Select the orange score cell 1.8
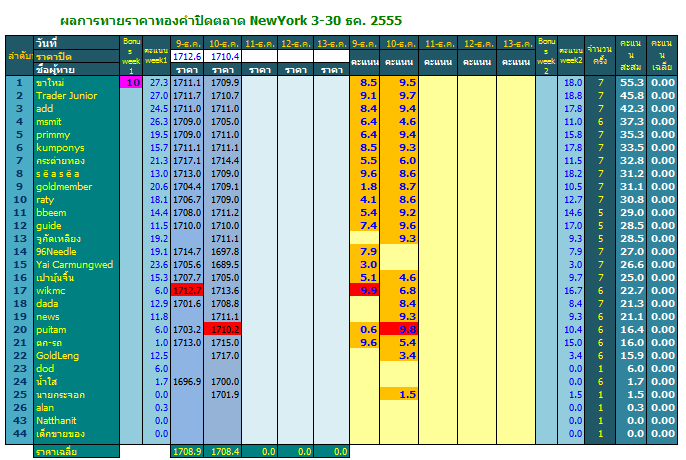 click(x=365, y=186)
